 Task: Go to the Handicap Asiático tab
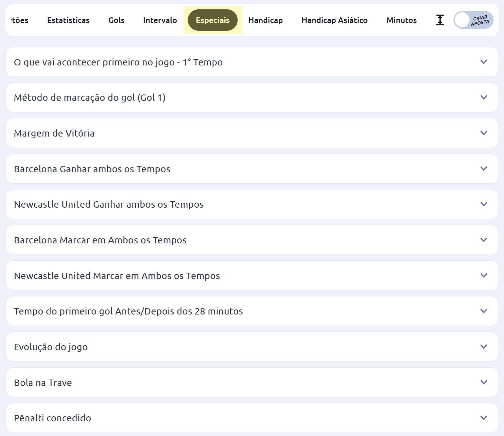pos(334,20)
